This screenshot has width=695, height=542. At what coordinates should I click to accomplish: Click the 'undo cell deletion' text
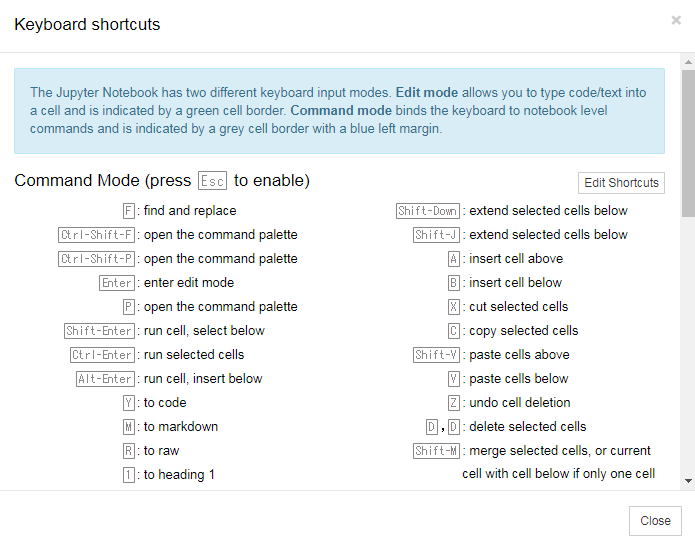[519, 403]
